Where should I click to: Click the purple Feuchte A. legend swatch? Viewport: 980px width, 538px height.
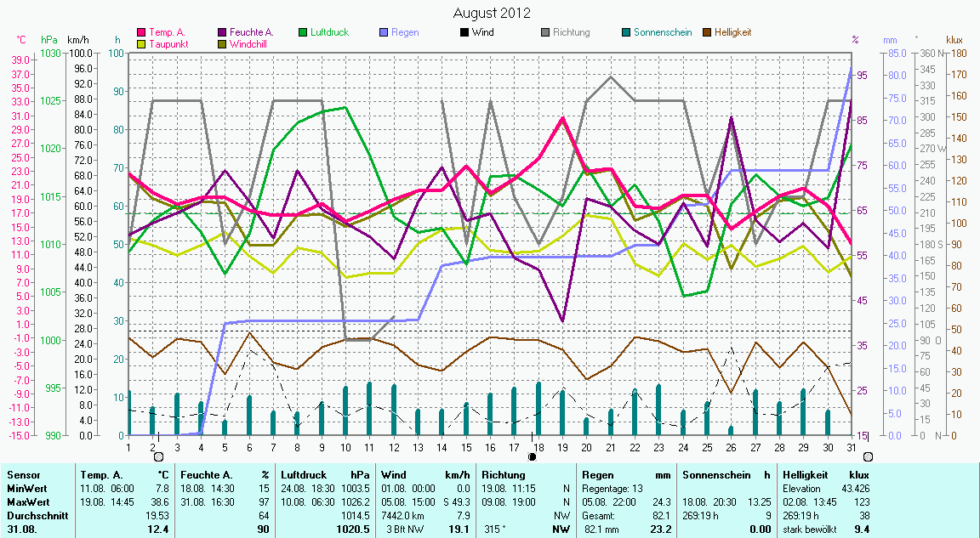pyautogui.click(x=223, y=33)
